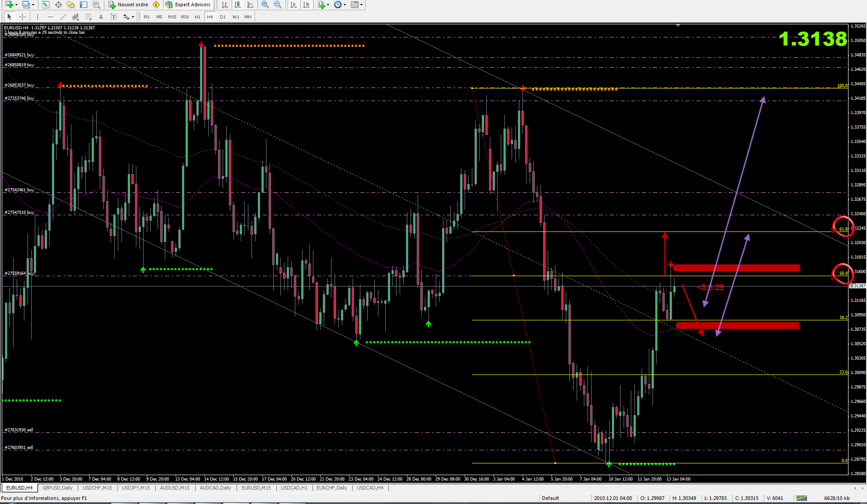The height and width of the screenshot is (504, 867).
Task: Click the connection status bars indicator
Action: click(x=802, y=498)
